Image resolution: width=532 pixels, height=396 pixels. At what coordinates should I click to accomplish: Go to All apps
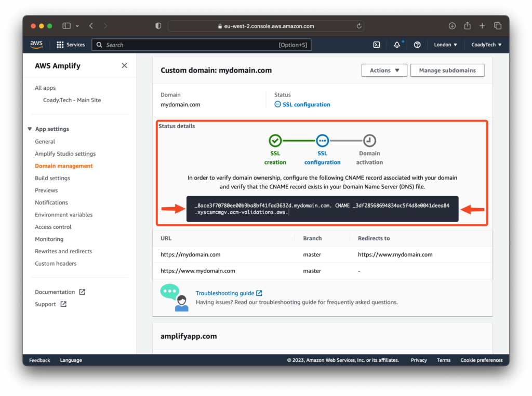45,88
